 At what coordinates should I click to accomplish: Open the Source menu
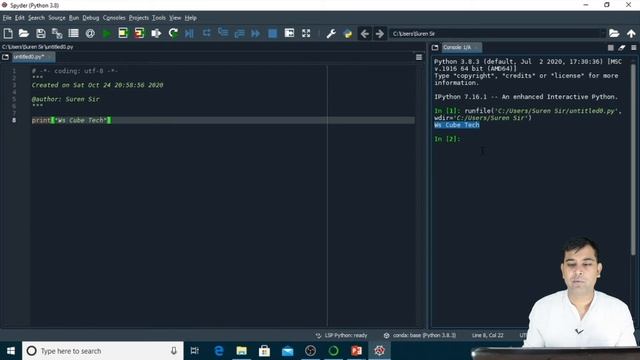pyautogui.click(x=57, y=18)
